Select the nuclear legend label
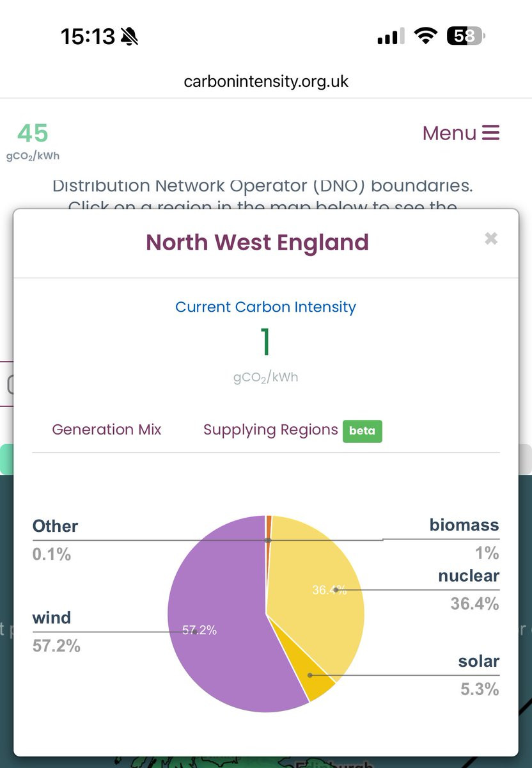This screenshot has height=768, width=532. pos(469,576)
